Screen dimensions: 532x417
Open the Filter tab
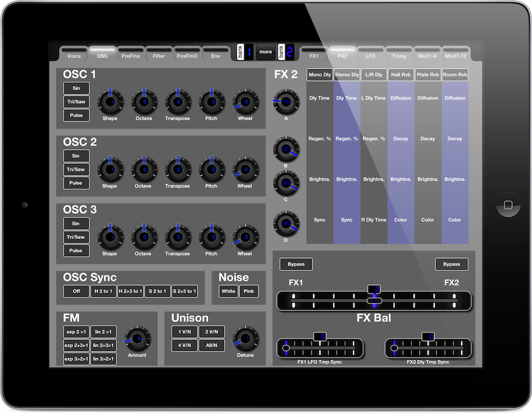[x=159, y=55]
